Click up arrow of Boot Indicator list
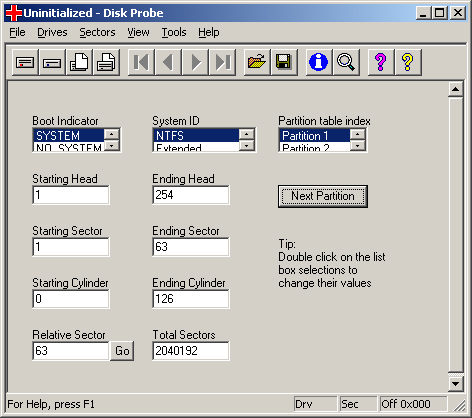472x418 pixels. click(112, 134)
